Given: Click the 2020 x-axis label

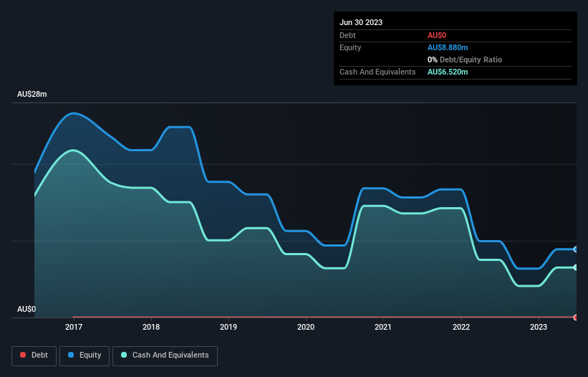Looking at the screenshot, I should pos(306,327).
